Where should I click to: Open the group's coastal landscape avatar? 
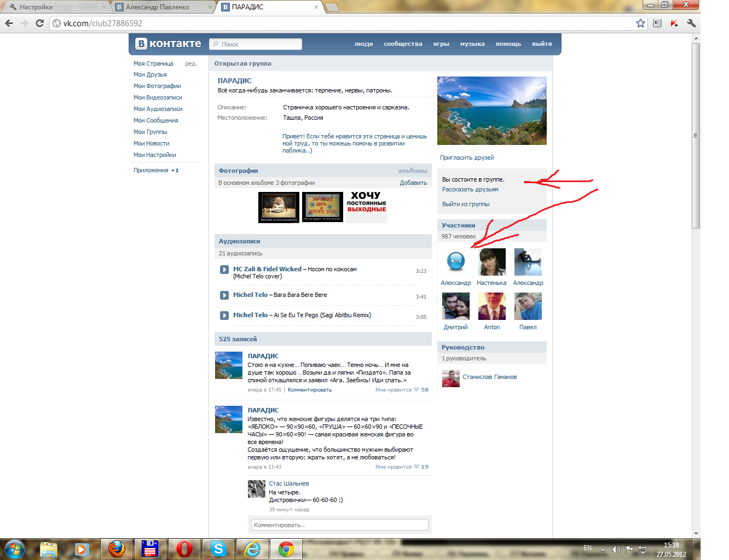492,110
